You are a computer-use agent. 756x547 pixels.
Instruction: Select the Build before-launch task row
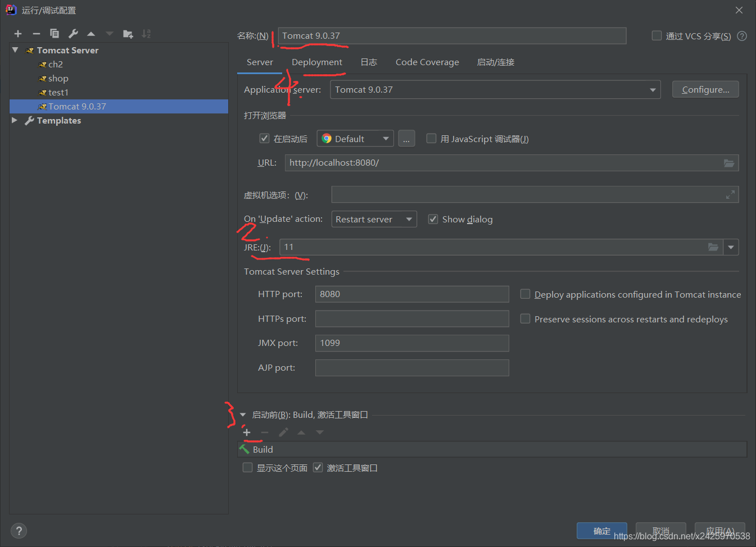point(492,449)
